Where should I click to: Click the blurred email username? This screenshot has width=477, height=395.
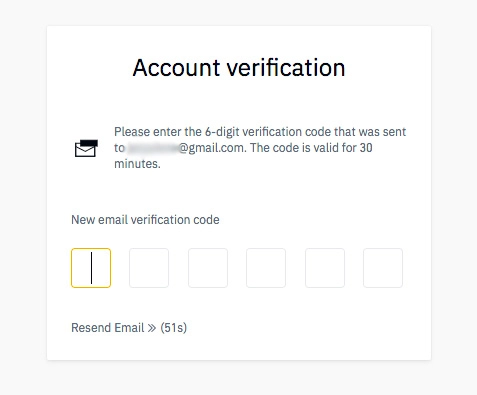[152, 148]
